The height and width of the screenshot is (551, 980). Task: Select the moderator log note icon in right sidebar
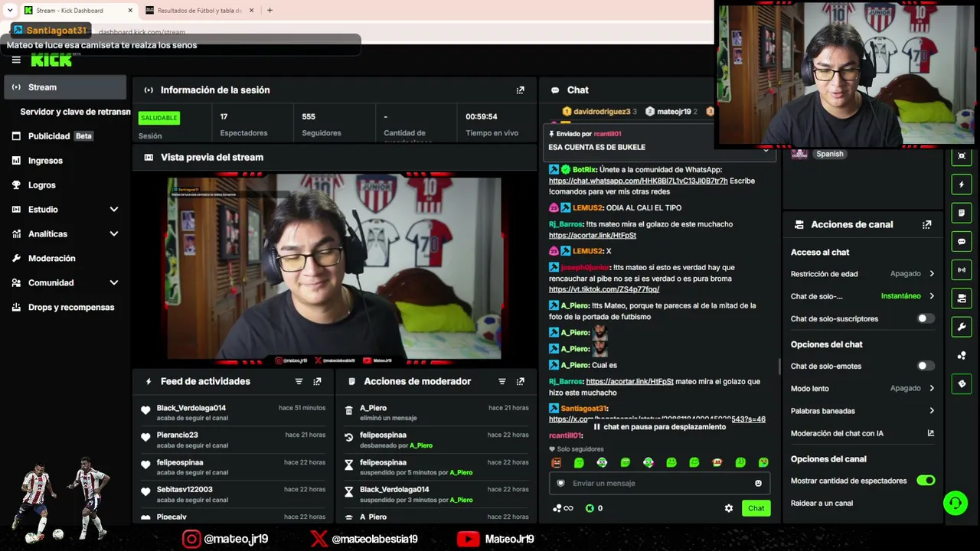(962, 213)
